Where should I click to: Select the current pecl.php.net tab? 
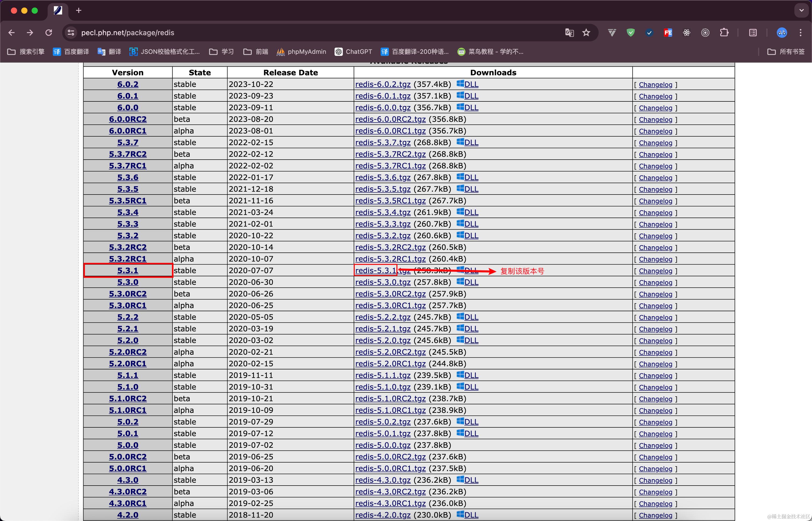tap(58, 10)
